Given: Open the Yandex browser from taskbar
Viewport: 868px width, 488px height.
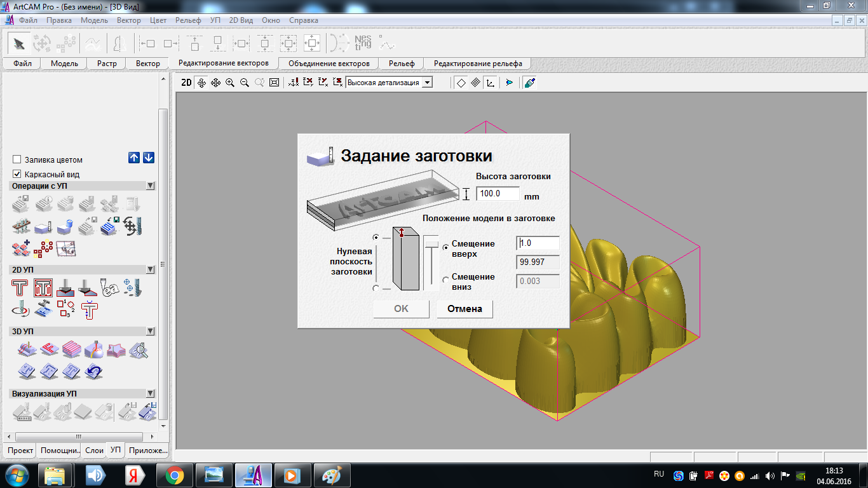Looking at the screenshot, I should [x=134, y=475].
